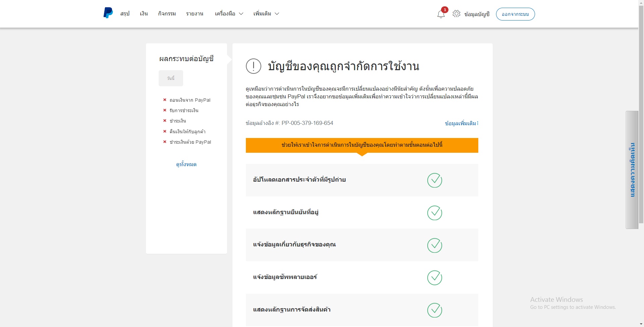
Task: Click รับการชำระเงิน limitation text
Action: (184, 110)
